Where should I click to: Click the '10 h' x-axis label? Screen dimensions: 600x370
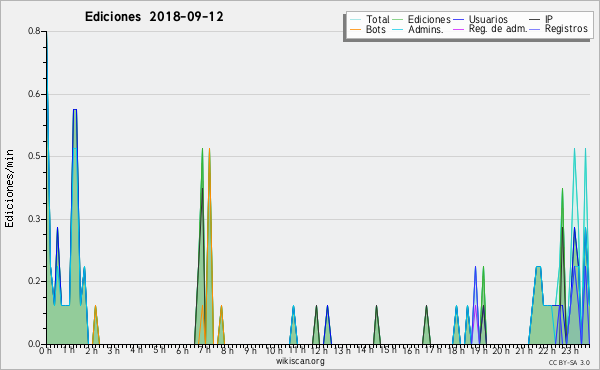(x=274, y=351)
